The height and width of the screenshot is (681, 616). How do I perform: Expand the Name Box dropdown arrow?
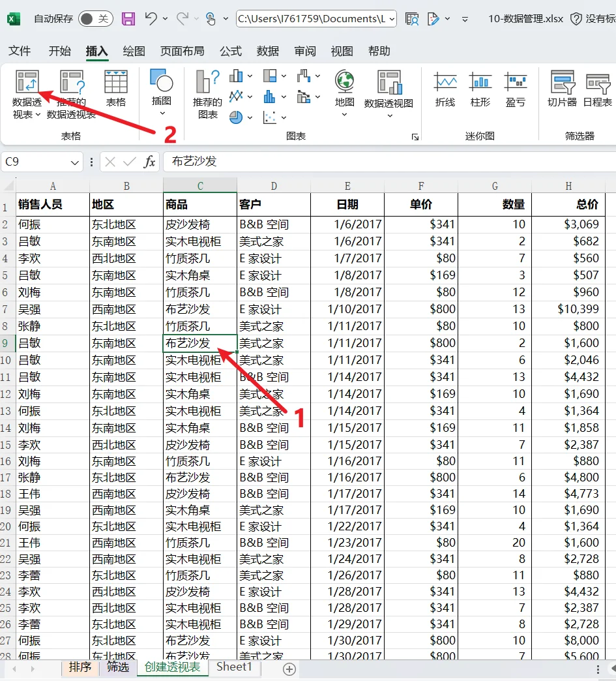click(75, 162)
